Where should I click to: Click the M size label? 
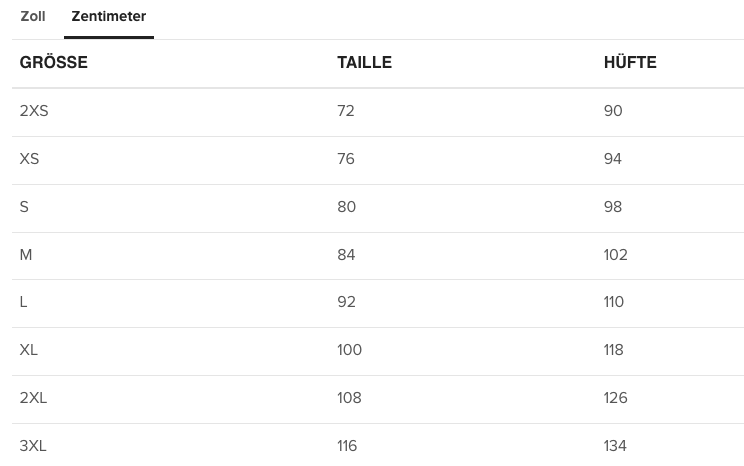[x=26, y=255]
